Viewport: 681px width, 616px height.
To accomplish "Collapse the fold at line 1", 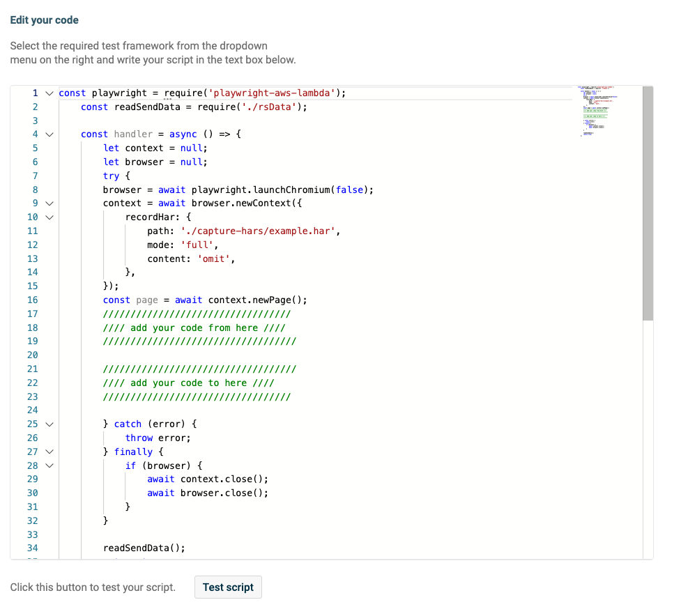I will click(49, 93).
